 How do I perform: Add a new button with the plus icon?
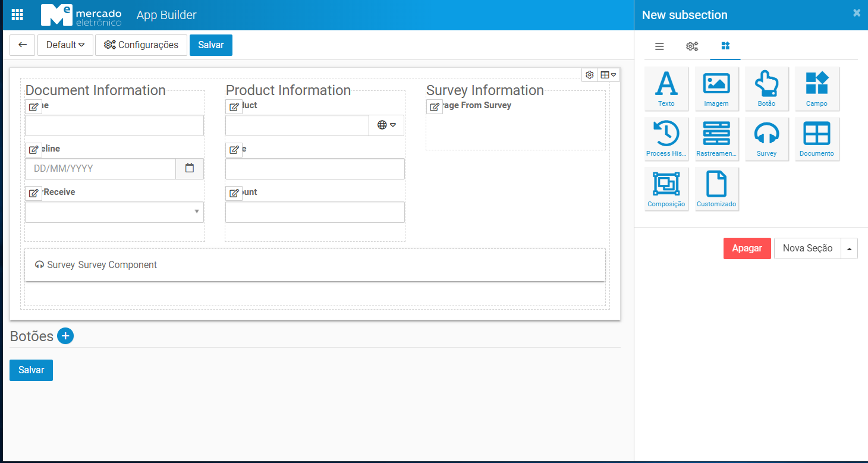[65, 336]
